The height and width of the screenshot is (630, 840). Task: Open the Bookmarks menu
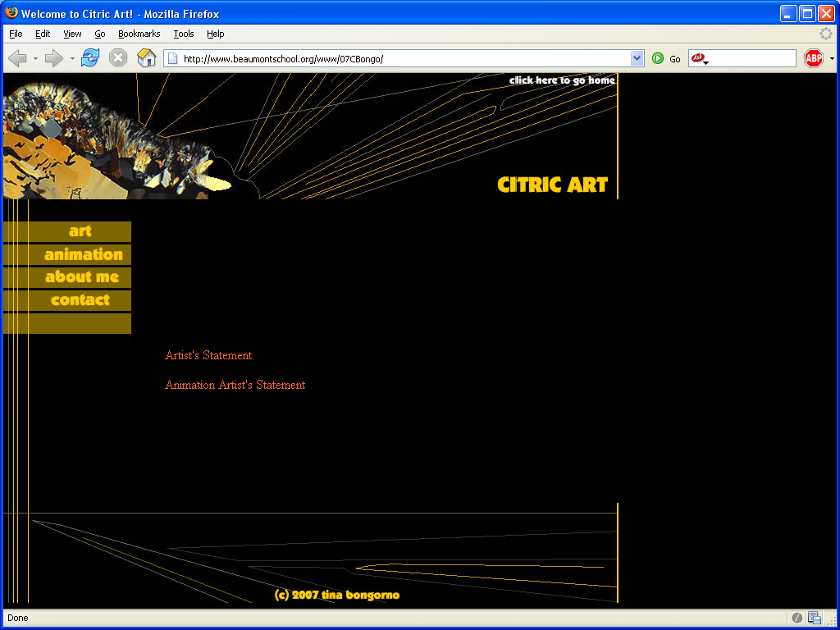139,34
